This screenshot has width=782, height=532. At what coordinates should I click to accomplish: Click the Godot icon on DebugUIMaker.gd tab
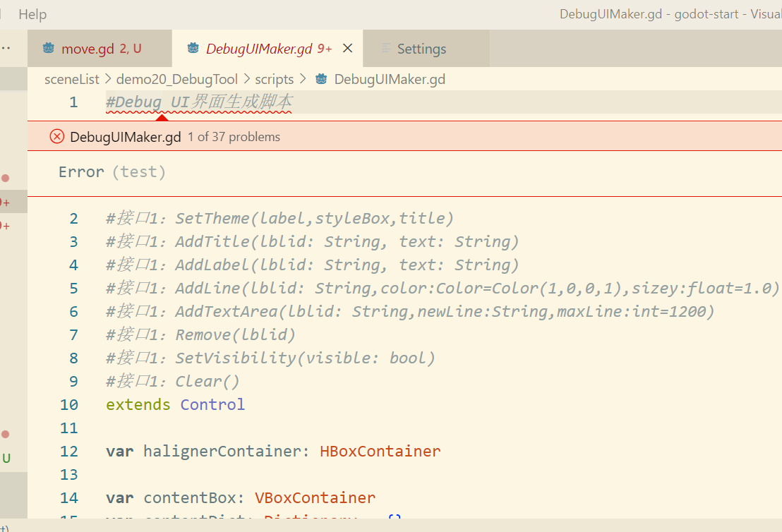pyautogui.click(x=193, y=48)
